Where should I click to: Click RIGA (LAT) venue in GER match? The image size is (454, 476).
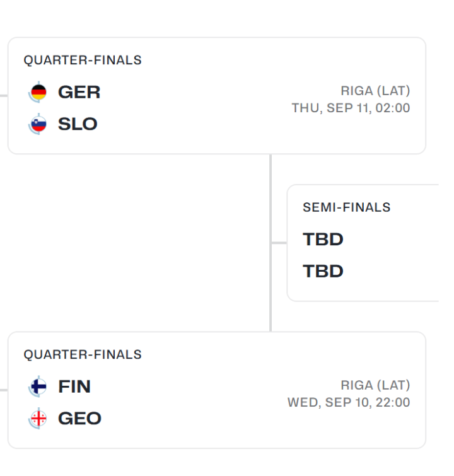(x=375, y=91)
